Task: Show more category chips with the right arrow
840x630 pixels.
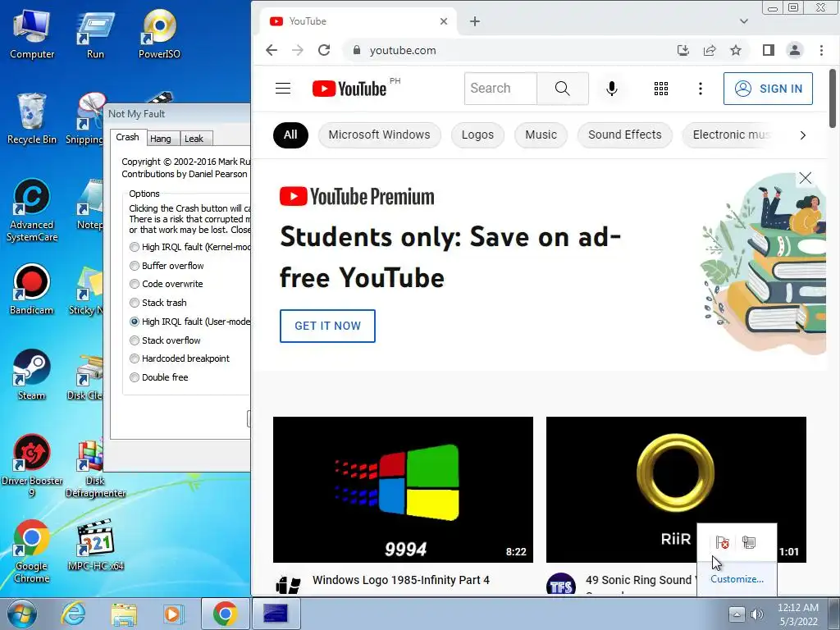Action: pyautogui.click(x=802, y=135)
